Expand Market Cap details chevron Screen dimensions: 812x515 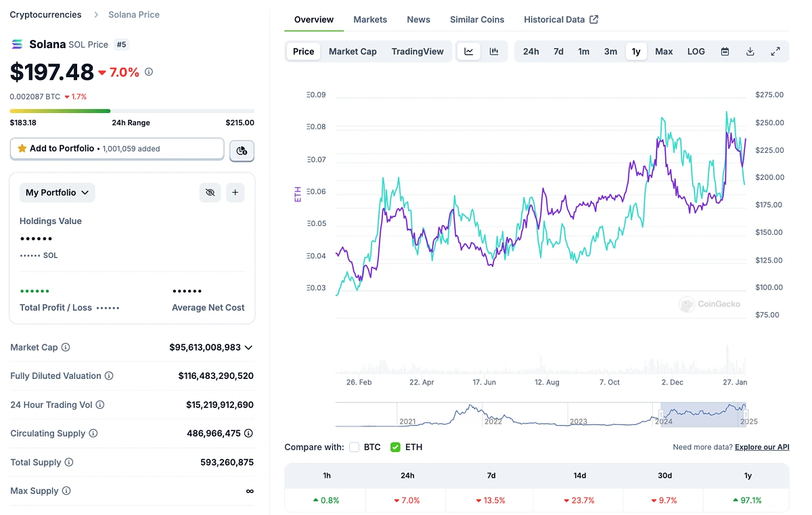[x=248, y=347]
